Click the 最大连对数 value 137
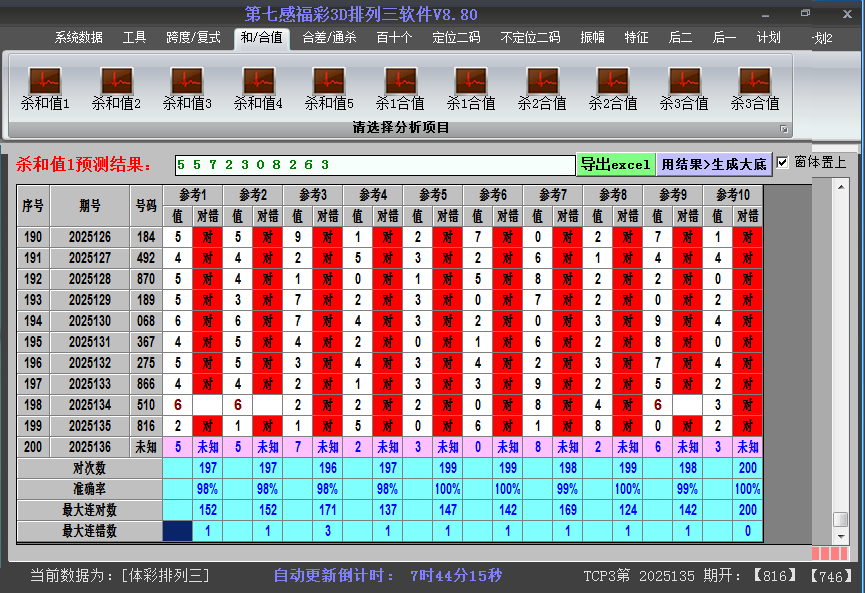The height and width of the screenshot is (593, 865). (388, 510)
